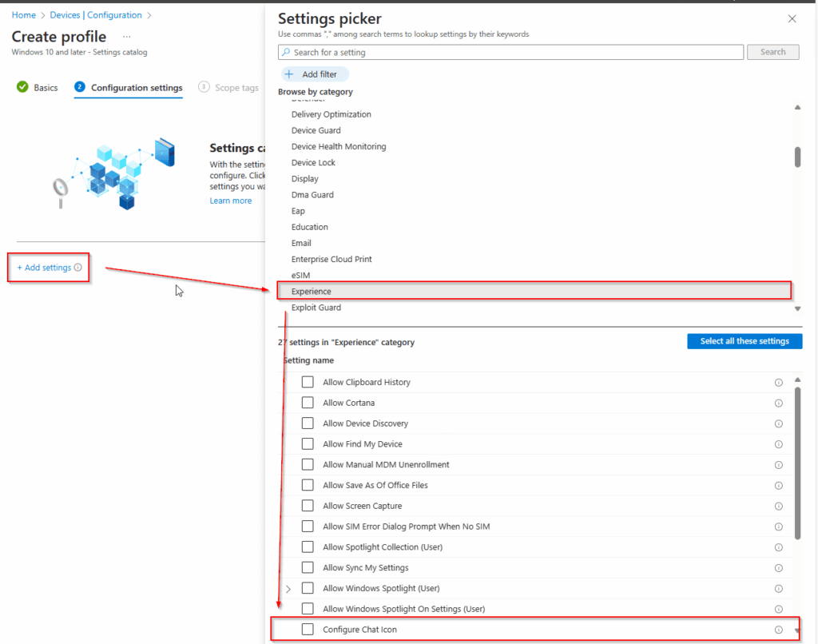The width and height of the screenshot is (818, 644).
Task: Click the plus icon on Add filter
Action: (289, 74)
